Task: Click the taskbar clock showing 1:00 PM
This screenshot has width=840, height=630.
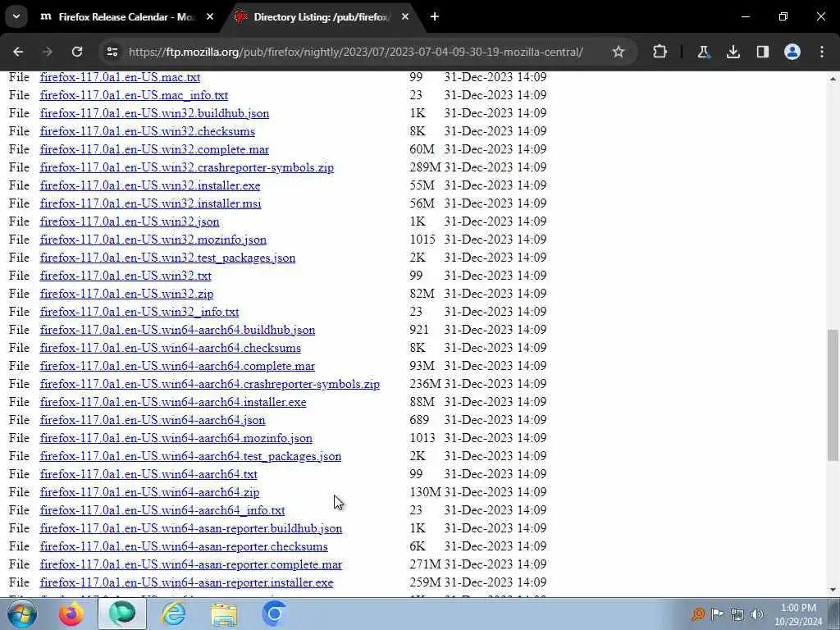Action: (x=798, y=614)
